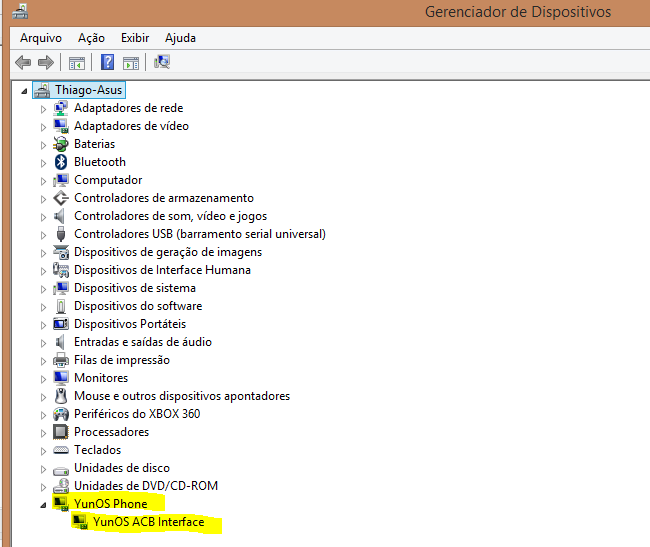
Task: Click the show/hide action pane icon
Action: click(130, 62)
